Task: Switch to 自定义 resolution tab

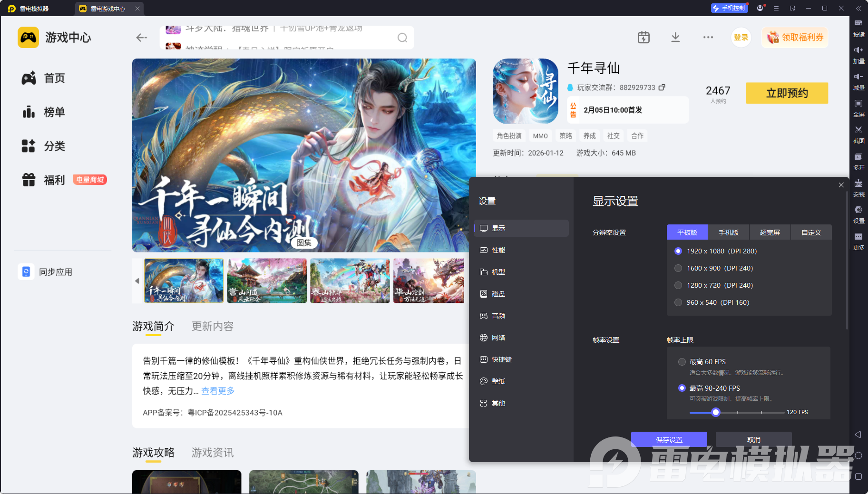Action: [x=811, y=232]
